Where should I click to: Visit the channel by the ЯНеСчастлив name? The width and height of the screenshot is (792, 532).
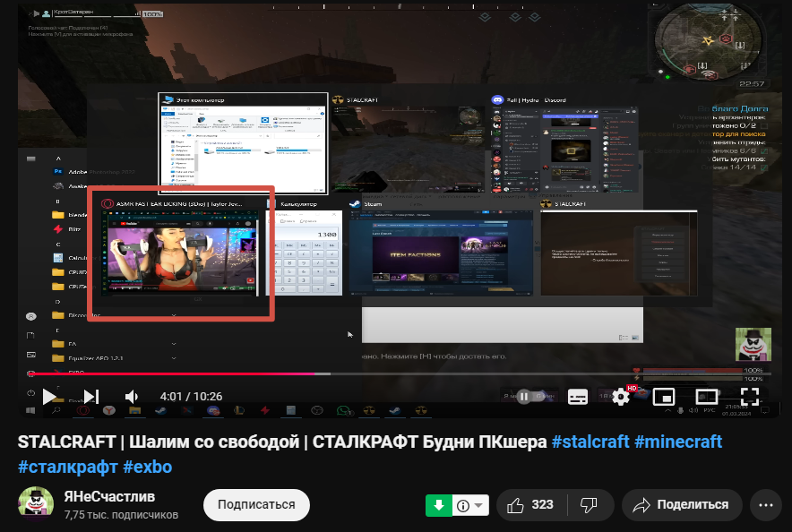tap(109, 497)
